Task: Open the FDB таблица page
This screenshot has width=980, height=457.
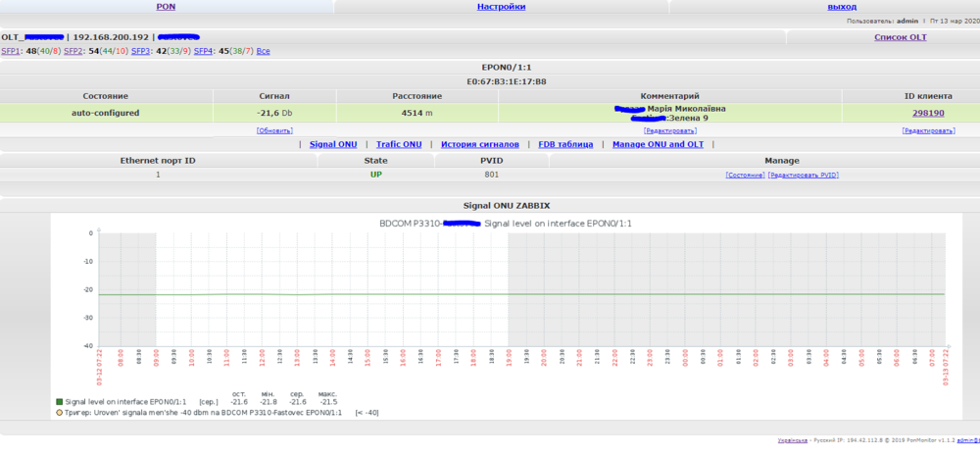Action: point(565,144)
